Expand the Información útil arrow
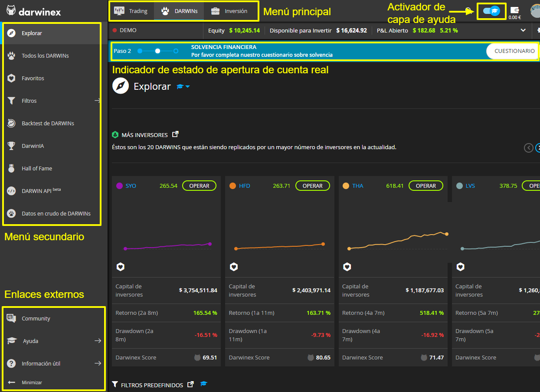This screenshot has height=392, width=540. (x=98, y=363)
